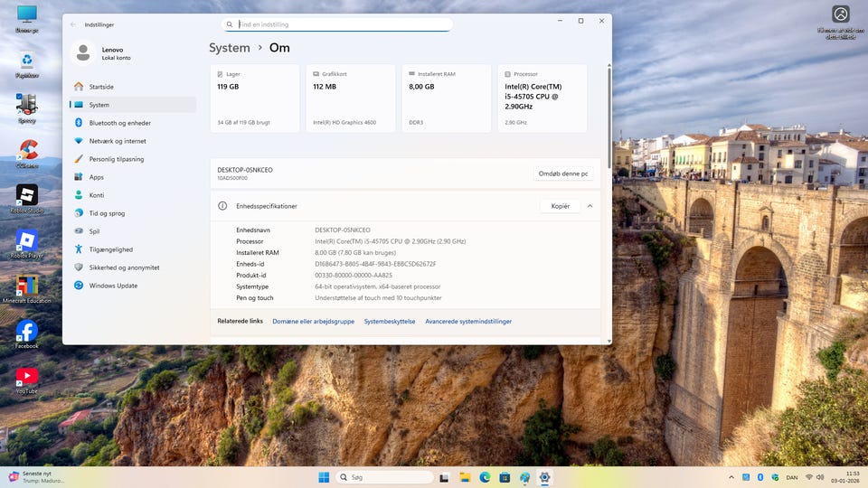Screen dimensions: 868x488
Task: Click Omdøb denne pc button
Action: click(563, 174)
